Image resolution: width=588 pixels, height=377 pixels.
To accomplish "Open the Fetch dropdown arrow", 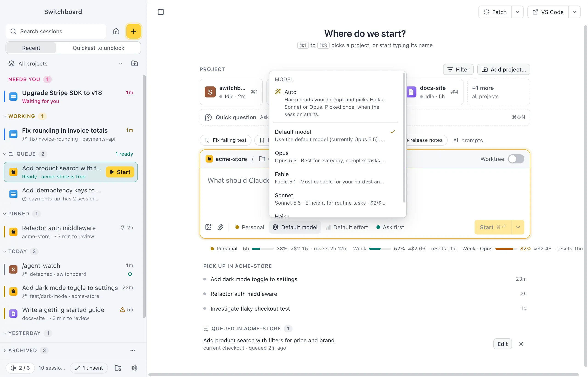I will coord(517,12).
